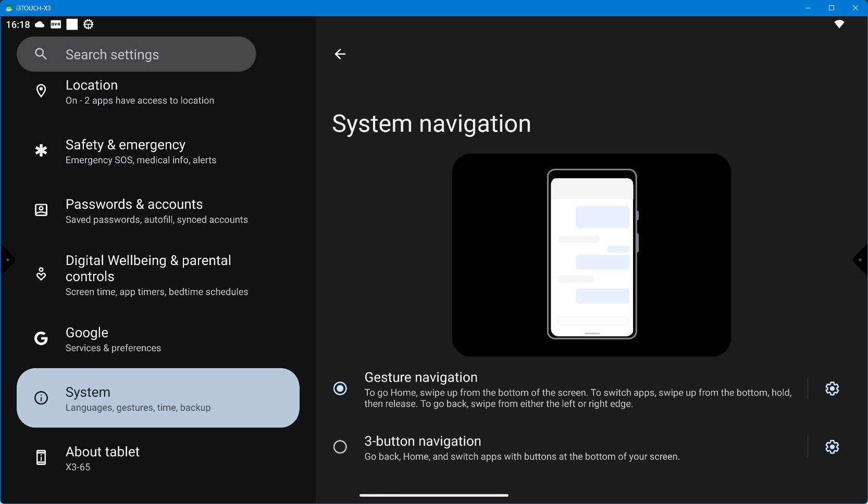Open Gesture navigation settings gear
This screenshot has height=504, width=868.
click(x=832, y=388)
